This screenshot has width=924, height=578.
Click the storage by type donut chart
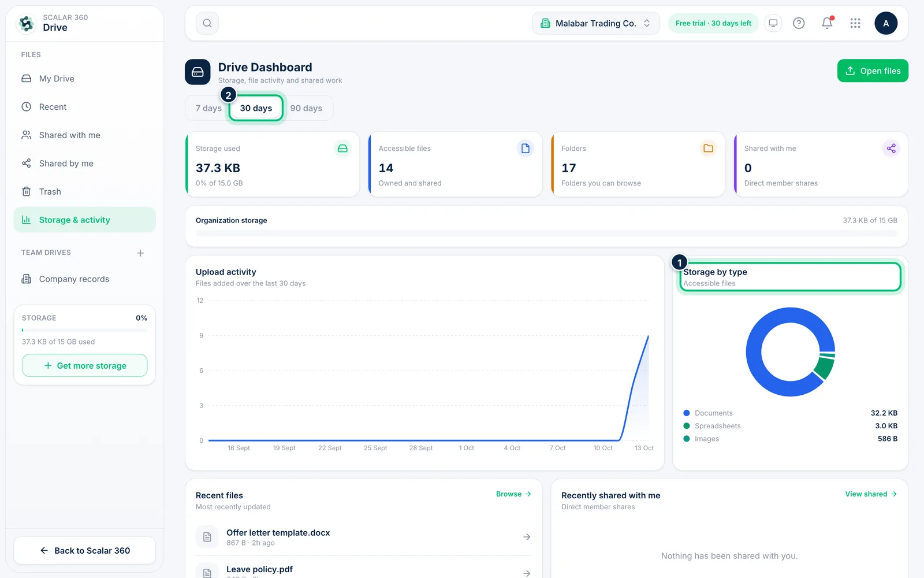[791, 352]
